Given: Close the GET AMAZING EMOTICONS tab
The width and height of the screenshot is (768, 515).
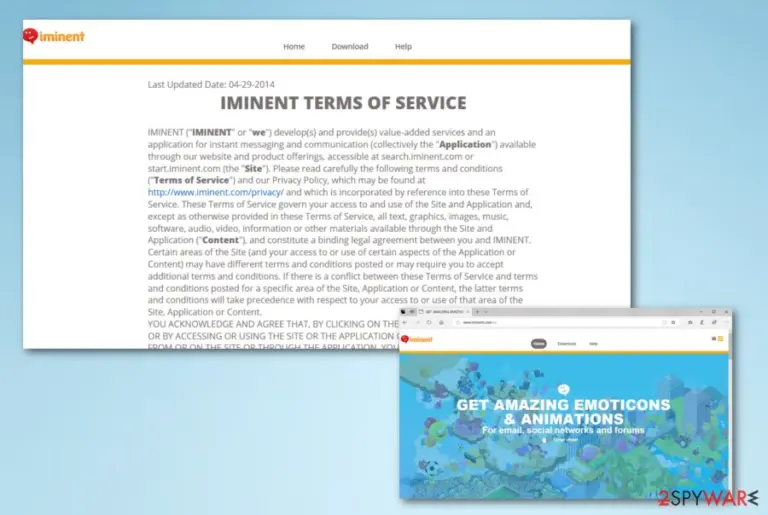Looking at the screenshot, I should 468,312.
